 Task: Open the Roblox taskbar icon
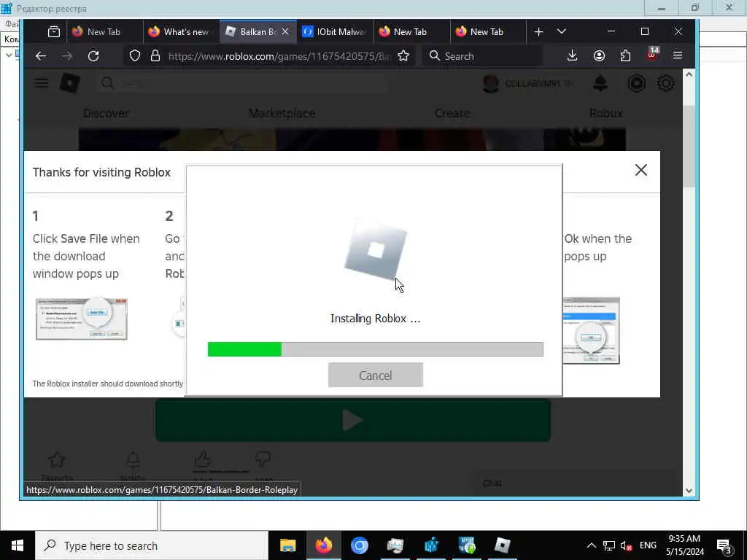(502, 545)
